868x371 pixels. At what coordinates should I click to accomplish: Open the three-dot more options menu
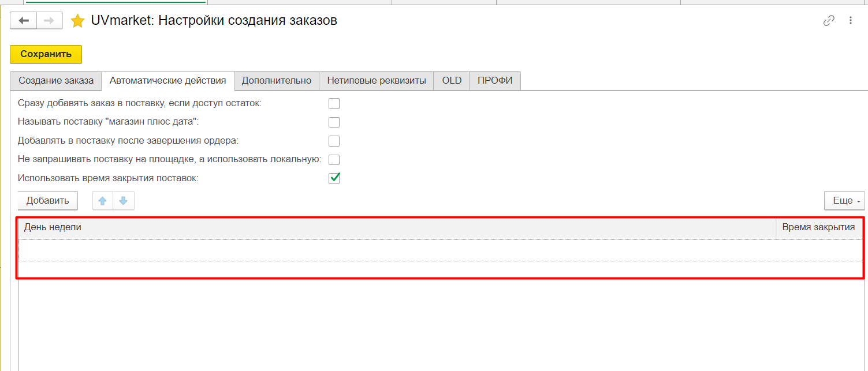850,21
